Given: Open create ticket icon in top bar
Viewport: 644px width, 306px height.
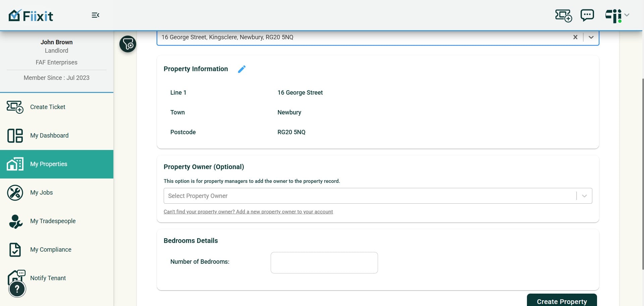Looking at the screenshot, I should pos(563,15).
